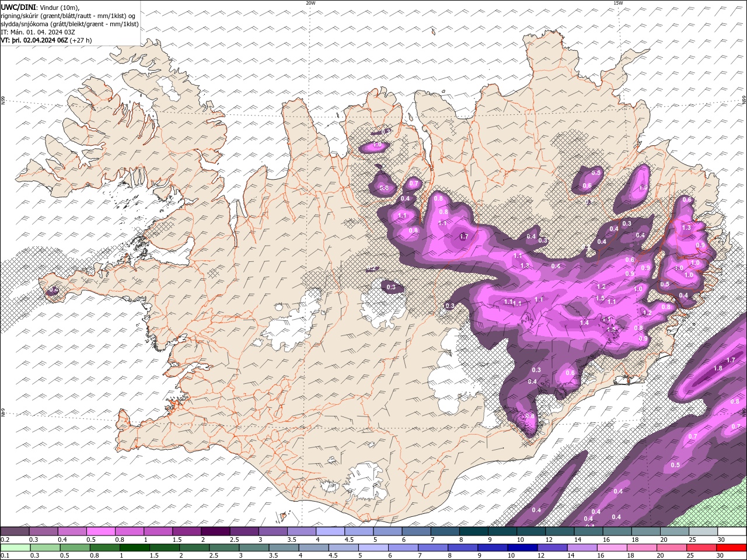This screenshot has width=747, height=560.
Task: Click the 12–14 teal snow legend swatch
Action: coord(559,531)
